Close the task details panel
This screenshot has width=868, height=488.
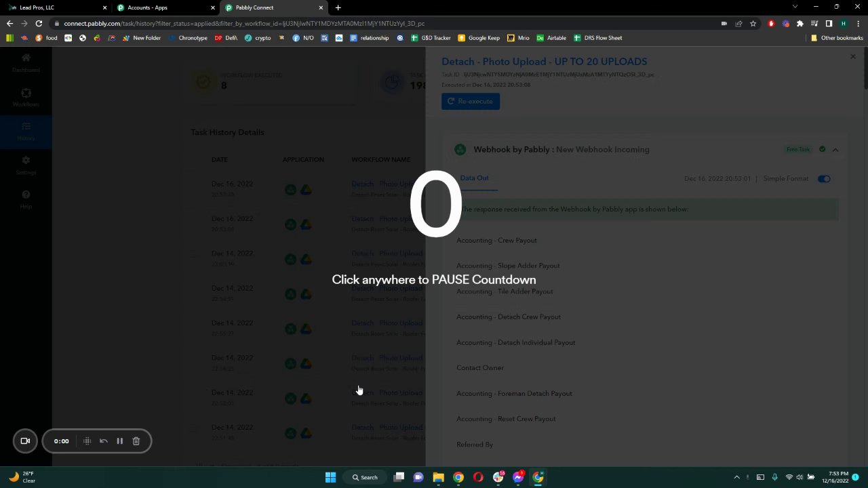pyautogui.click(x=853, y=57)
